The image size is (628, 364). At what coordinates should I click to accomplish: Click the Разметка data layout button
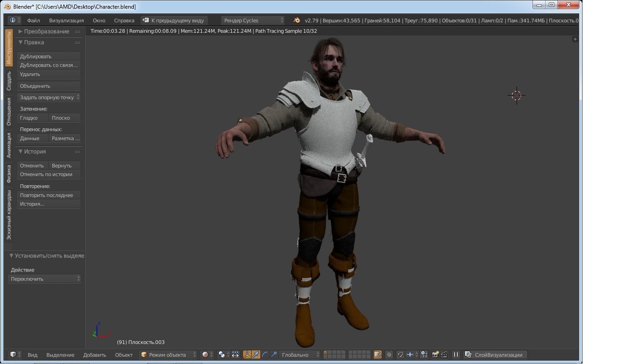point(65,138)
